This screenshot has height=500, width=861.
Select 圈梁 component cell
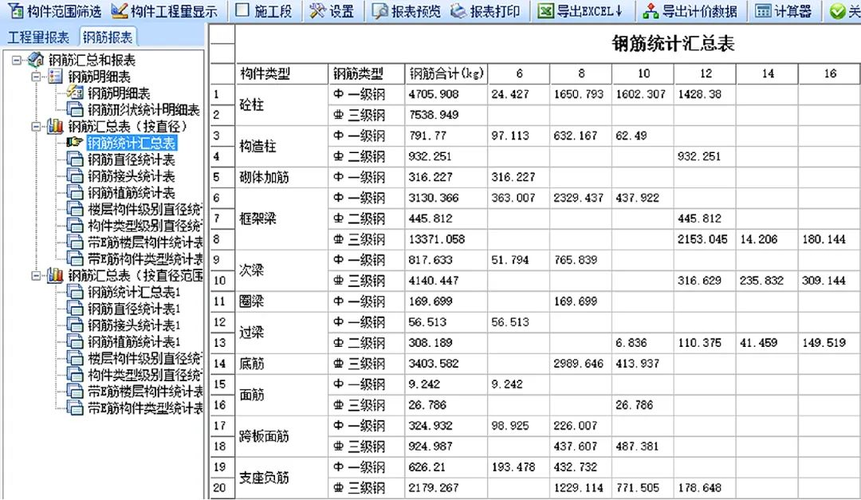pos(282,301)
